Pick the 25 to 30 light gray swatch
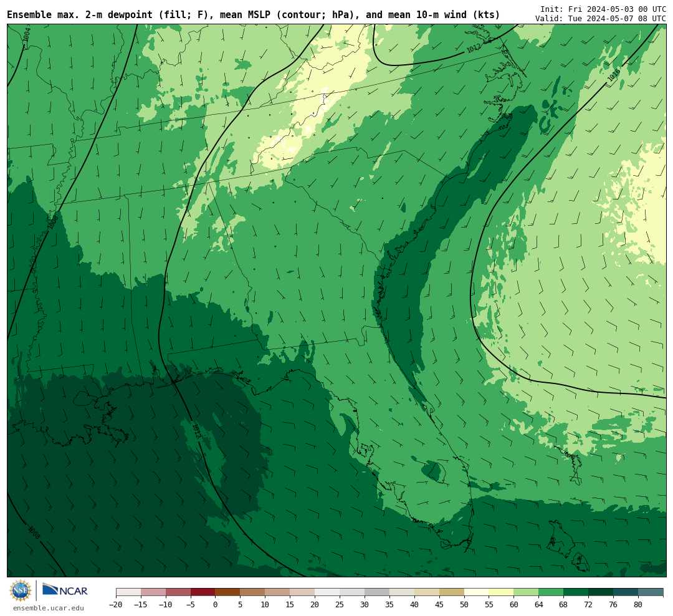This screenshot has width=673, height=616. 352,592
